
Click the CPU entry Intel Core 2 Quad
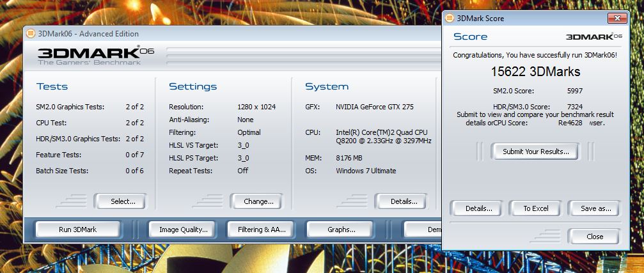point(384,137)
